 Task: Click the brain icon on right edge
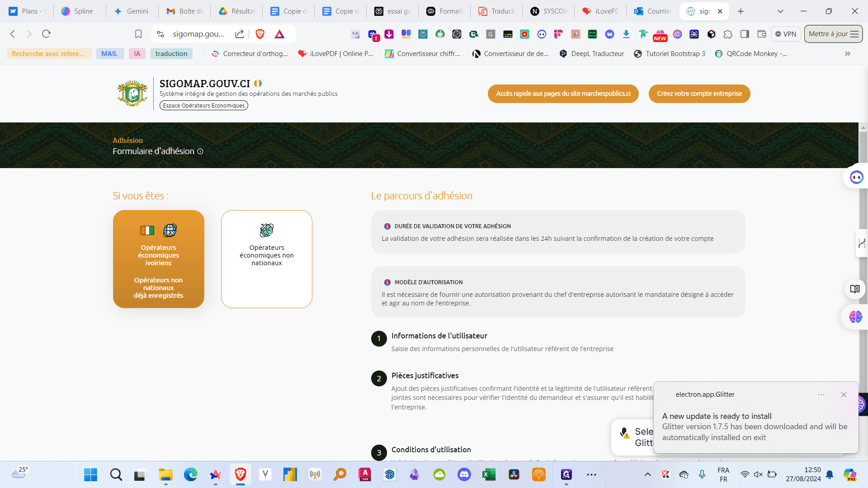tap(855, 317)
